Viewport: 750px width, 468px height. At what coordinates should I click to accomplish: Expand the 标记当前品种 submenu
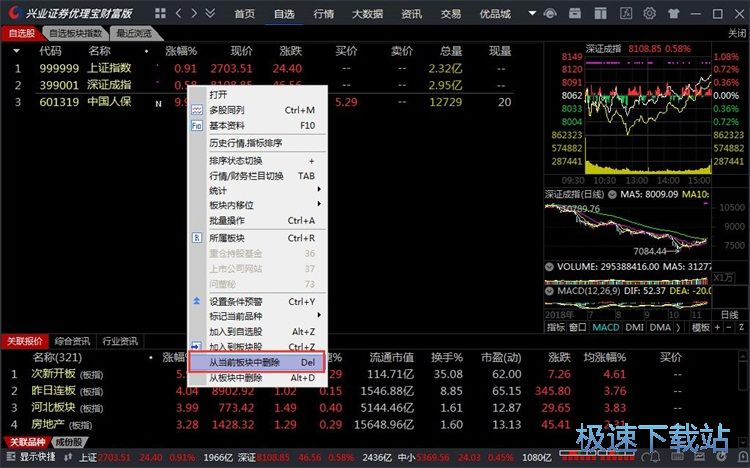[258, 316]
